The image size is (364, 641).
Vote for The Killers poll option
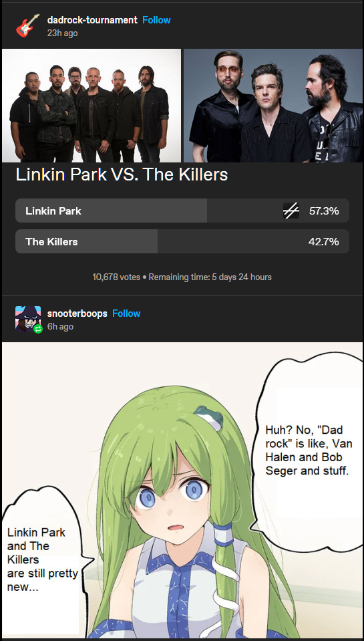click(182, 241)
